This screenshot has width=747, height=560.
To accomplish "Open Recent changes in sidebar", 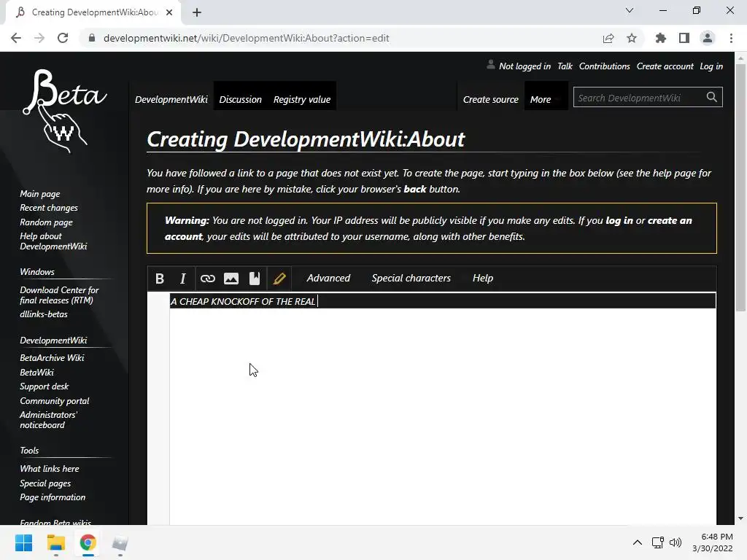I will 49,208.
